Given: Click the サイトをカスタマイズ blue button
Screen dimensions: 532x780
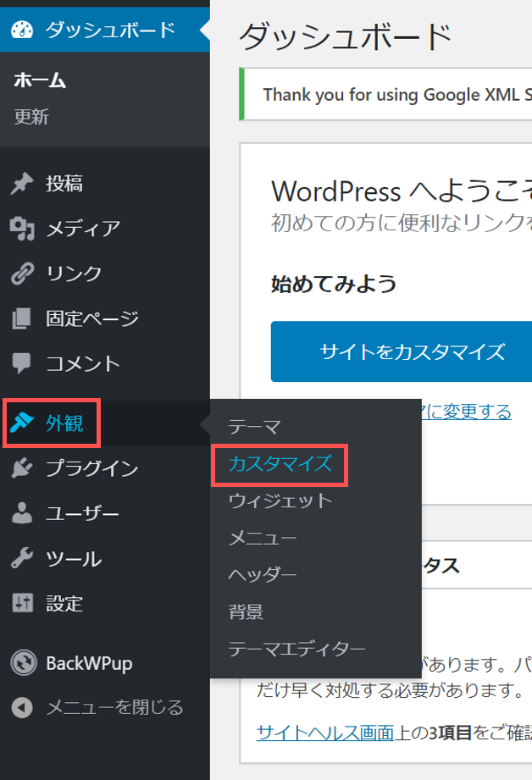Looking at the screenshot, I should click(x=402, y=351).
